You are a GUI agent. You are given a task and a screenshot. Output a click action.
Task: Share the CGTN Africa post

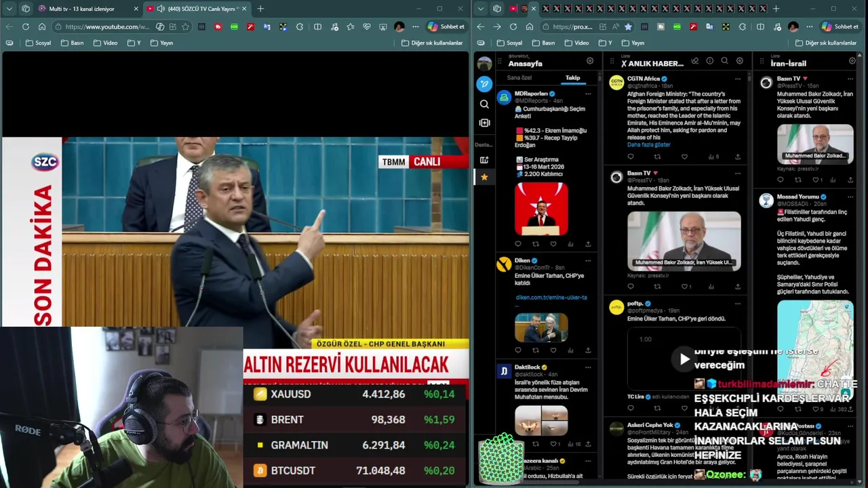pyautogui.click(x=738, y=157)
